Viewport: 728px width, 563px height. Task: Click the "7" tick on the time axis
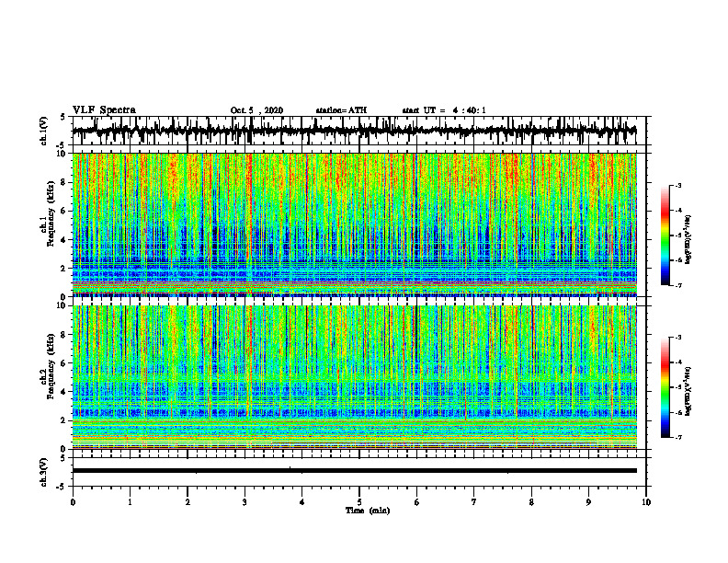[x=474, y=502]
